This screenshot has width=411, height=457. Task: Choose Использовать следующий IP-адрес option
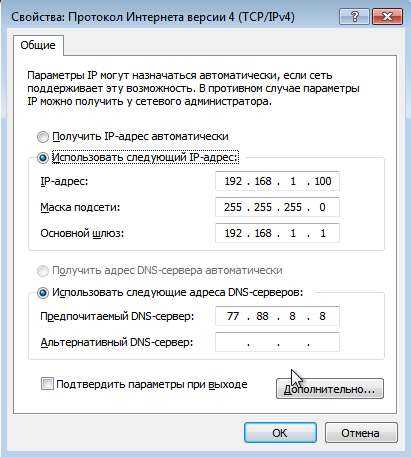43,158
